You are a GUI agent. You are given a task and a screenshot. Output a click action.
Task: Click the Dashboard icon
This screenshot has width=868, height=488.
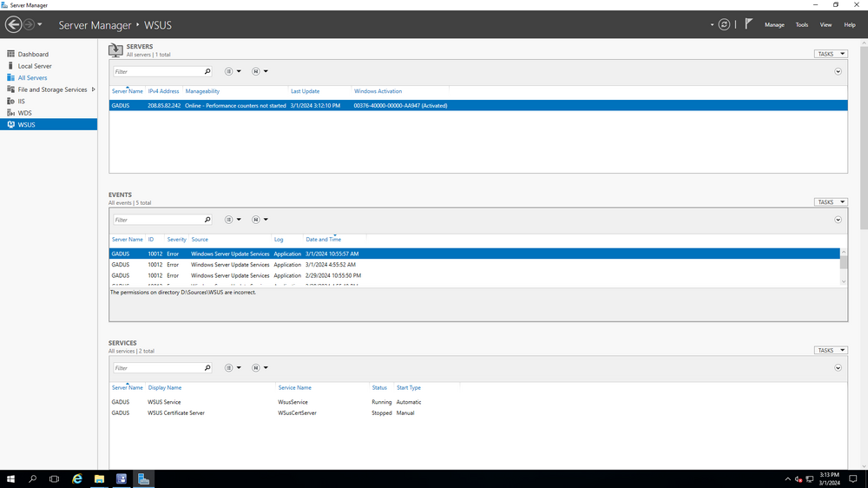(10, 54)
